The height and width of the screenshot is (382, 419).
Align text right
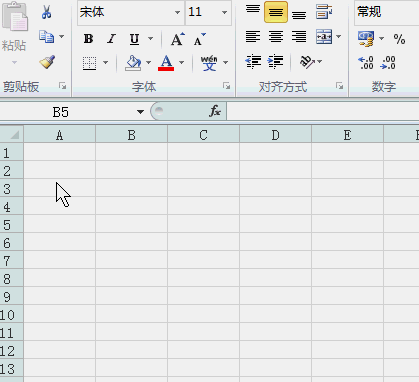(299, 36)
